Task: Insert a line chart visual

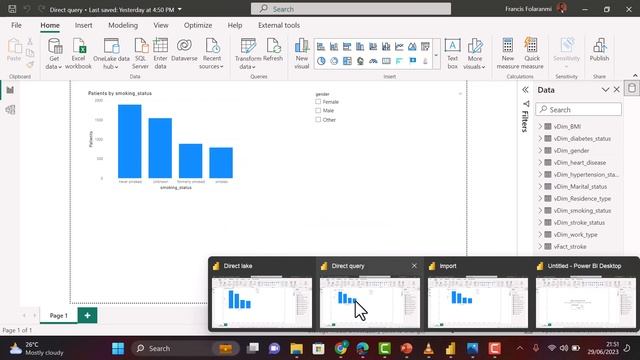Action: tap(399, 46)
